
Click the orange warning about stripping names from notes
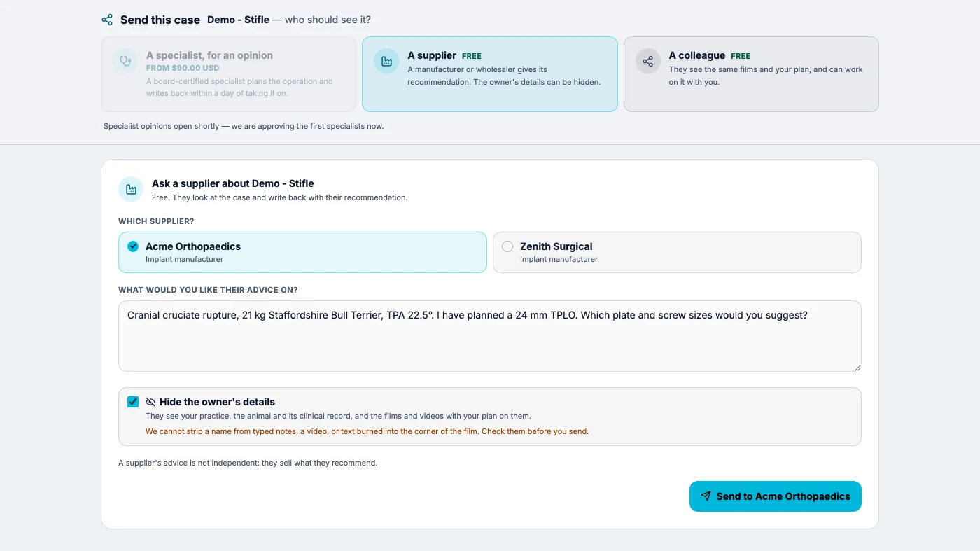[x=367, y=431]
